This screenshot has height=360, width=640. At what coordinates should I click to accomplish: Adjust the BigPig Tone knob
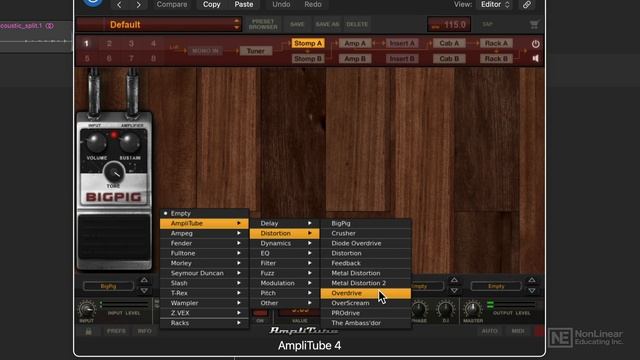click(x=114, y=172)
